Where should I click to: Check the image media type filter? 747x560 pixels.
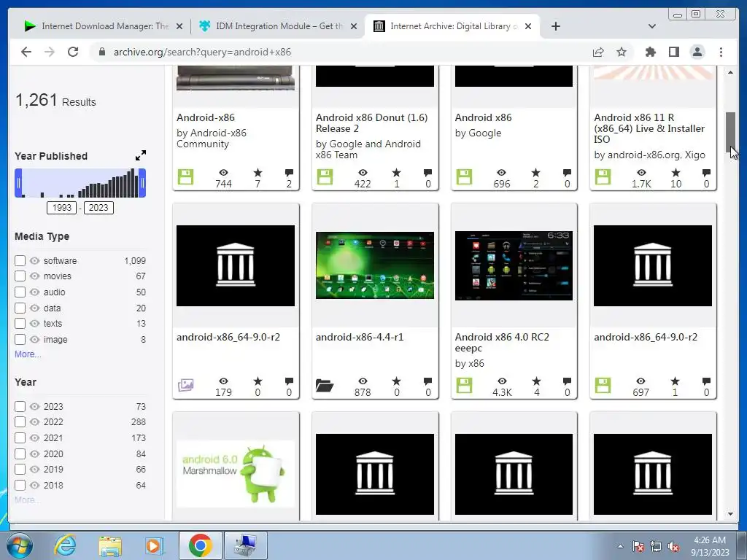tap(20, 340)
